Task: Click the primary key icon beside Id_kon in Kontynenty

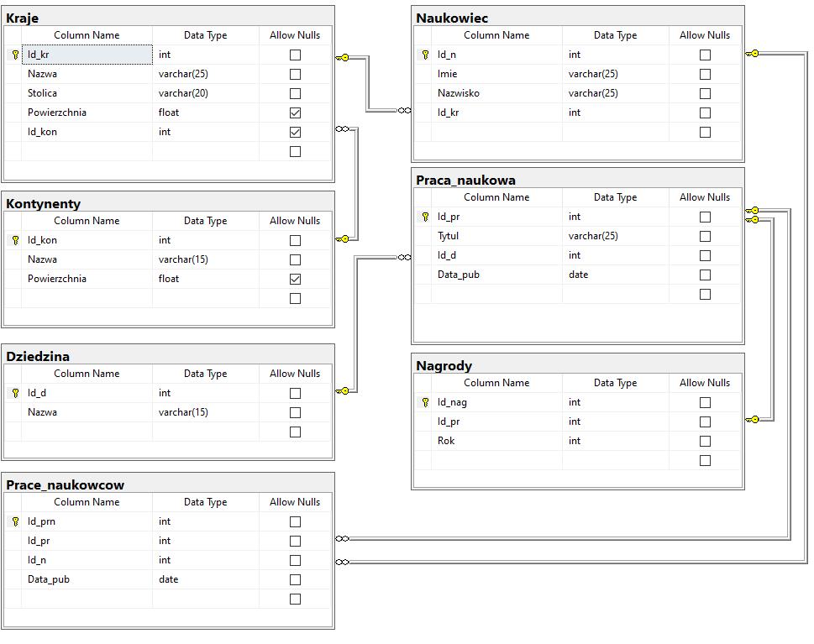Action: [15, 240]
